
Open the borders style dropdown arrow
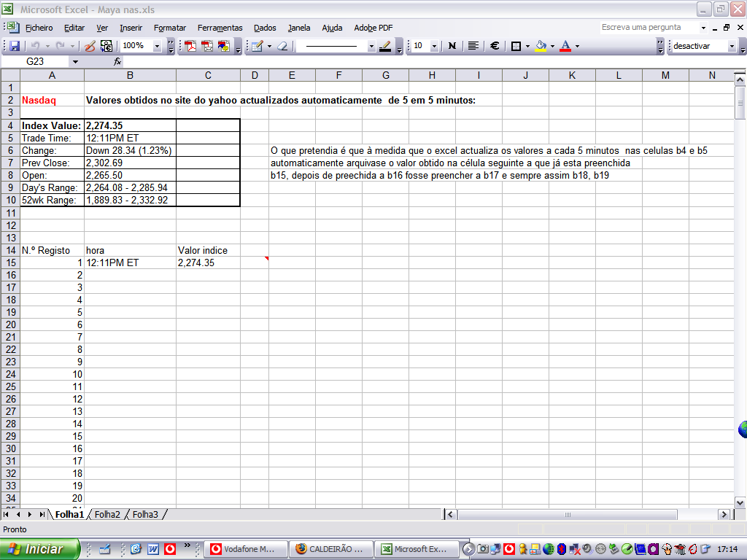tap(528, 46)
